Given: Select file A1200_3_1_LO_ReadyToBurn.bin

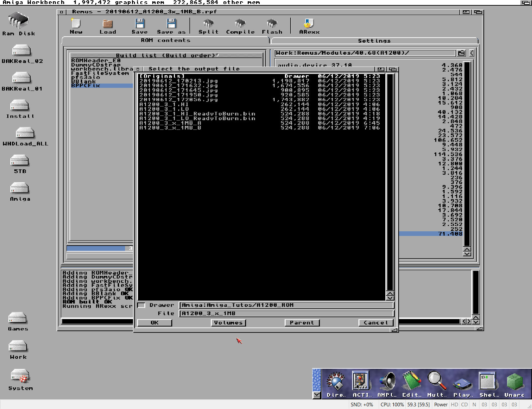Looking at the screenshot, I should [261, 118].
